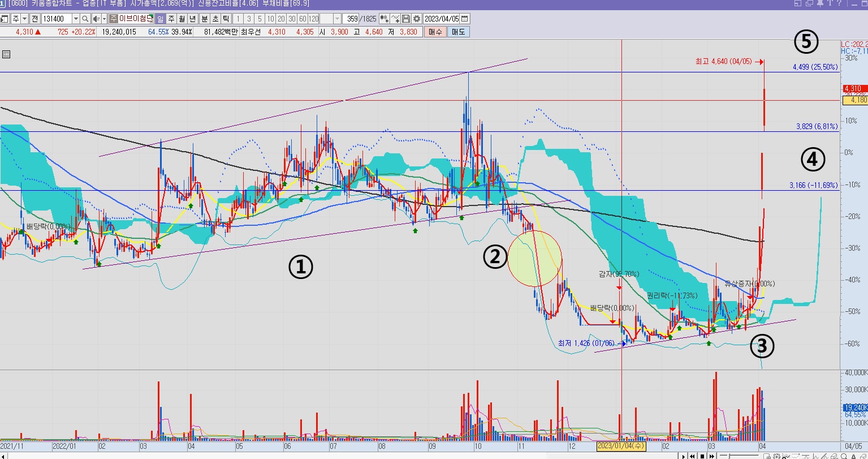Click the grid table icon at chart top-left
The image size is (868, 459).
[x=6, y=55]
